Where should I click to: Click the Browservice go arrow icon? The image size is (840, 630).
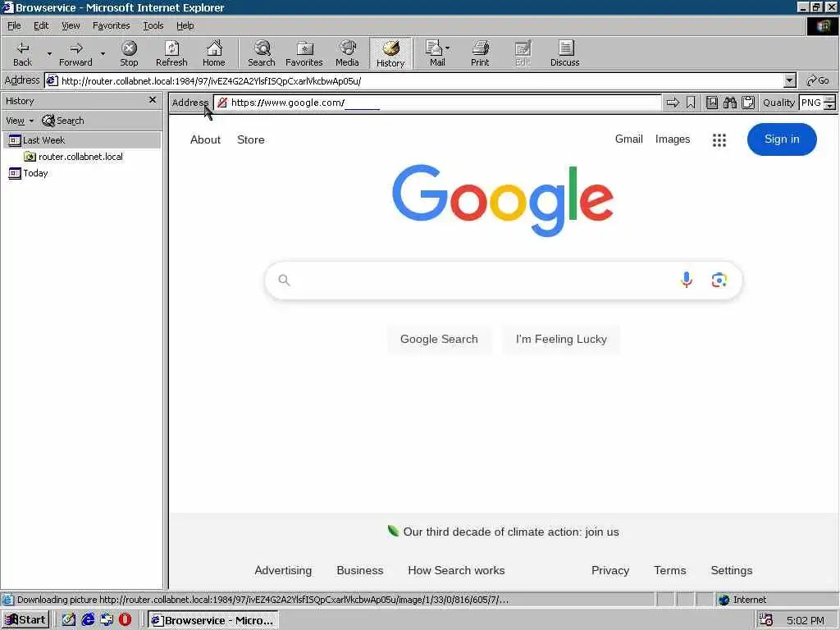(673, 103)
